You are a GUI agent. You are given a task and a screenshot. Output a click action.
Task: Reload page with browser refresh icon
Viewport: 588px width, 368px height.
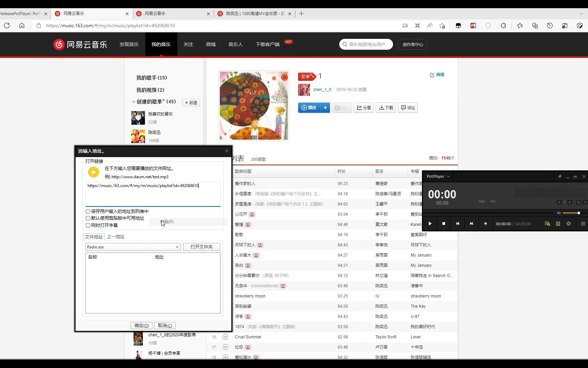point(7,26)
